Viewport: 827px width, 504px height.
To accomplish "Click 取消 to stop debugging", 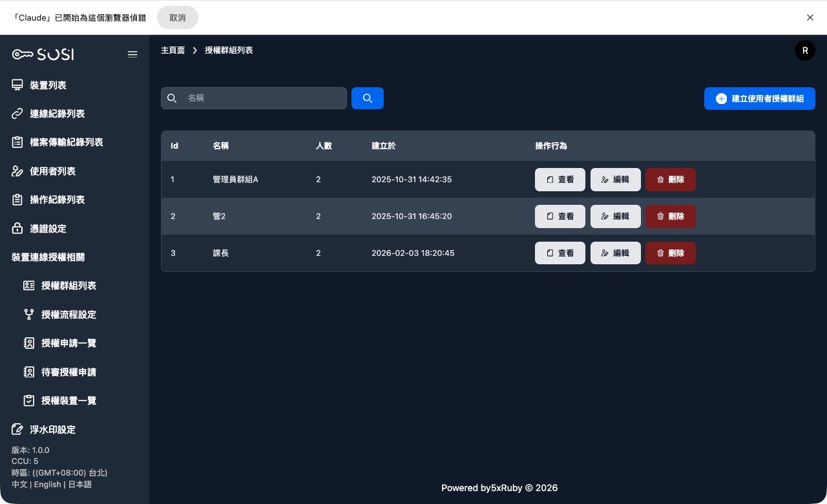I will click(x=177, y=17).
